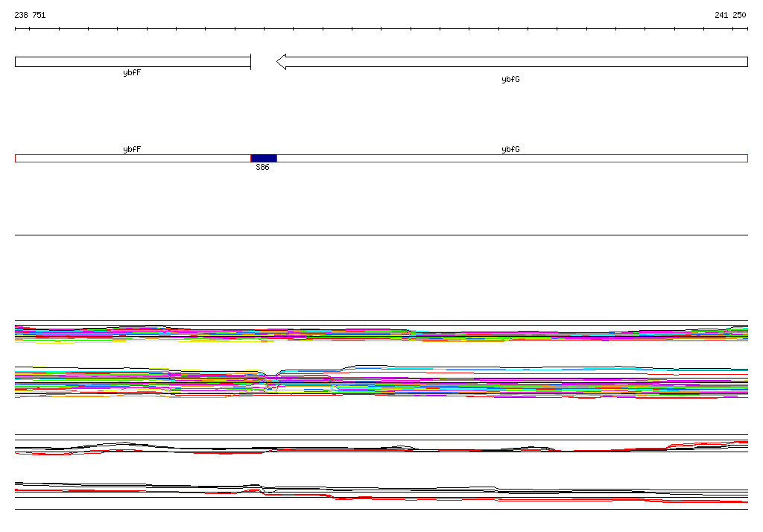The image size is (763, 532).
Task: Click red outlined track in ybfF region
Action: point(133,158)
